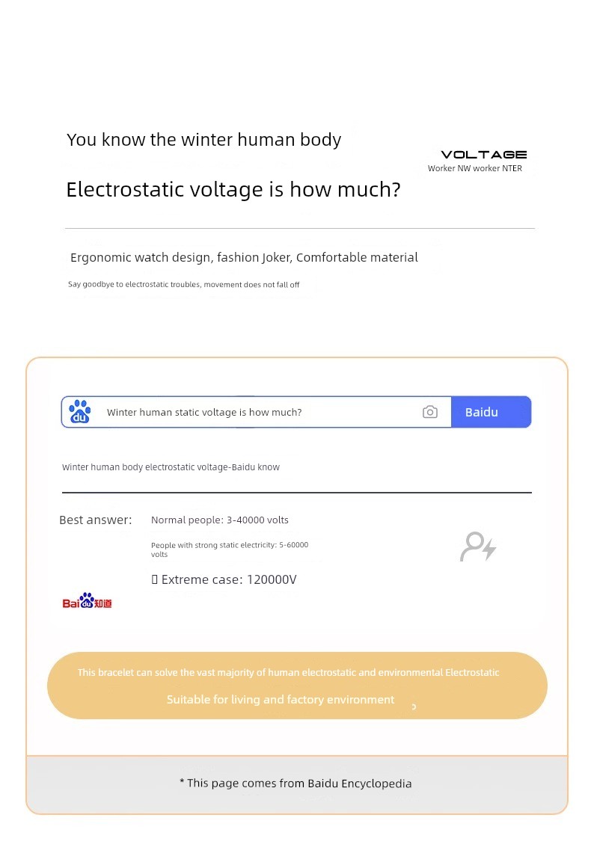Click 'People with strong static electricity' line
591x868 pixels.
(x=230, y=550)
